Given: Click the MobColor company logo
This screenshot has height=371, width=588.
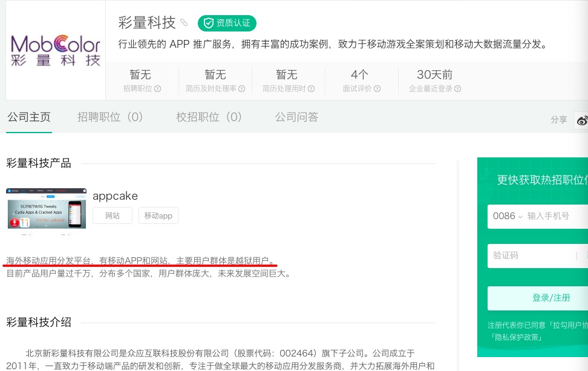Looking at the screenshot, I should (x=56, y=50).
